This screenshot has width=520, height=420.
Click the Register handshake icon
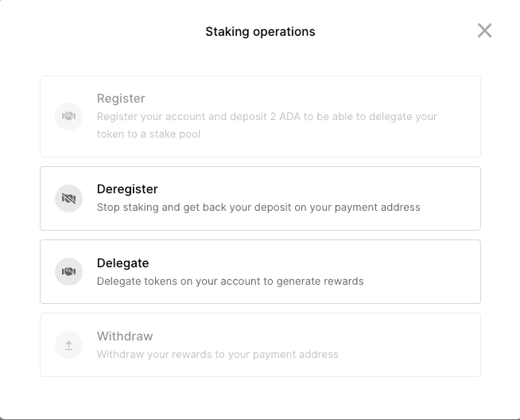(x=68, y=117)
